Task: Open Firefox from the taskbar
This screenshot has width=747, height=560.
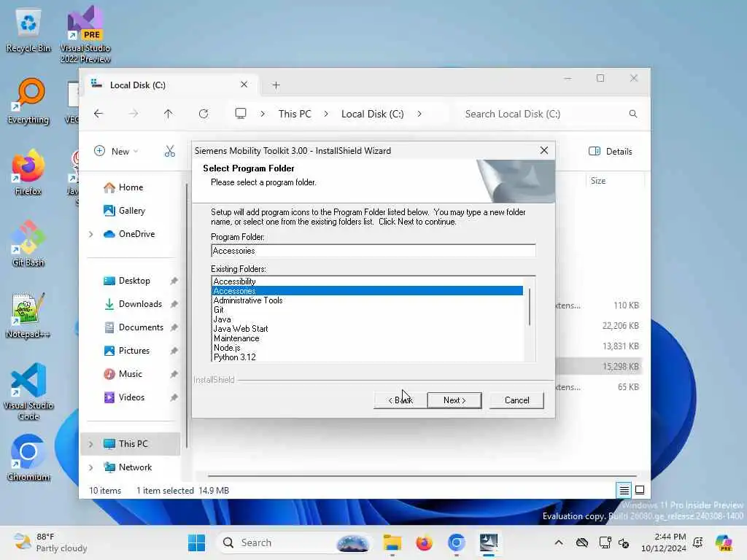Action: [x=424, y=542]
